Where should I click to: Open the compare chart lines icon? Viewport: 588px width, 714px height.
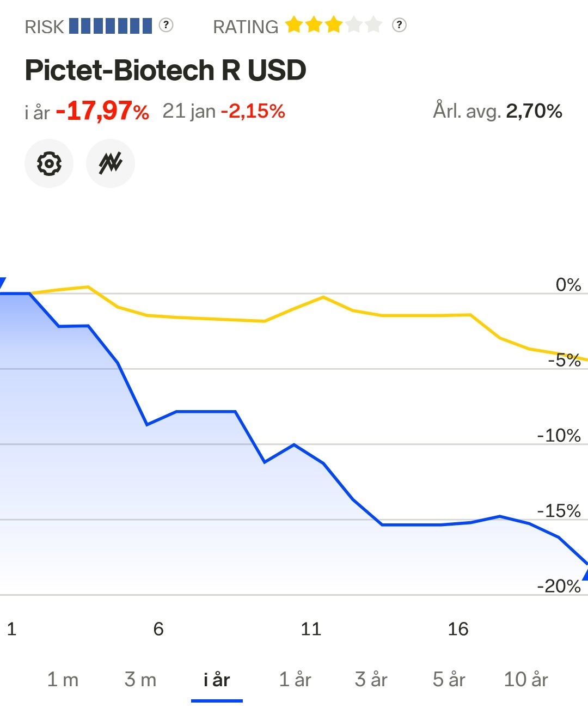click(111, 163)
